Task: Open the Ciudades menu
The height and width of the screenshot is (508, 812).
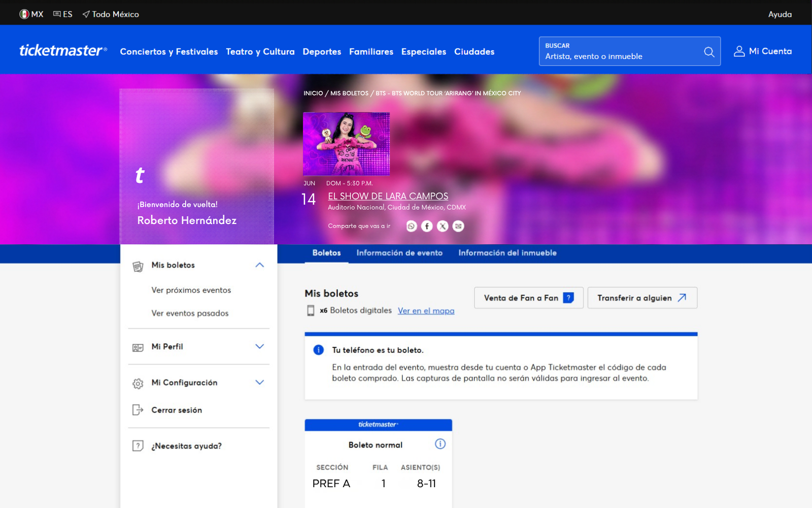Action: tap(474, 52)
